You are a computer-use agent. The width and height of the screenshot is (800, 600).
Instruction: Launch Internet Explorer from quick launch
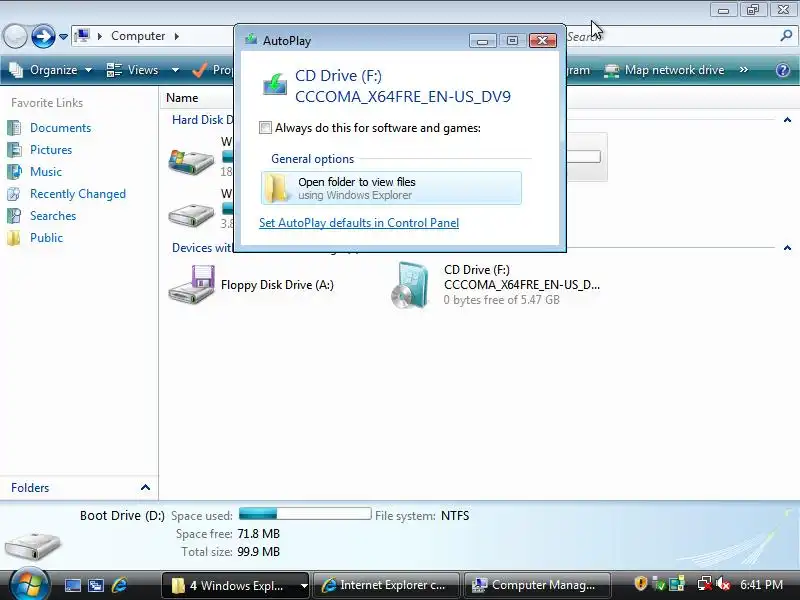119,585
